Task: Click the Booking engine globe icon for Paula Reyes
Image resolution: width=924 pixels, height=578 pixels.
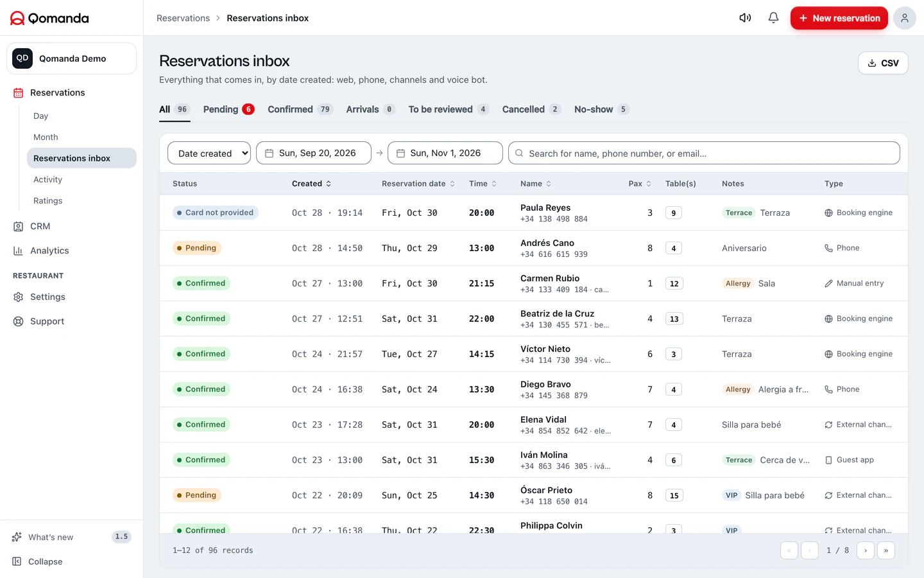Action: click(x=828, y=213)
